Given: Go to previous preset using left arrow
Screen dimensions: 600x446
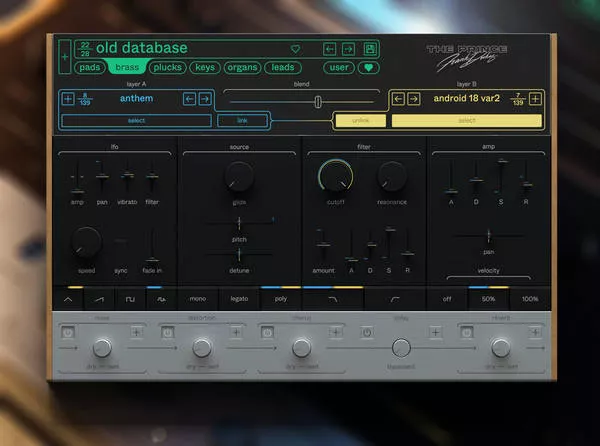Looking at the screenshot, I should (329, 49).
